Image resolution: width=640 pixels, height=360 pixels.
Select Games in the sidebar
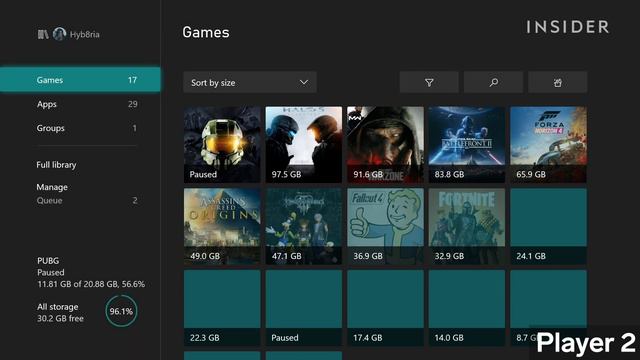point(80,80)
